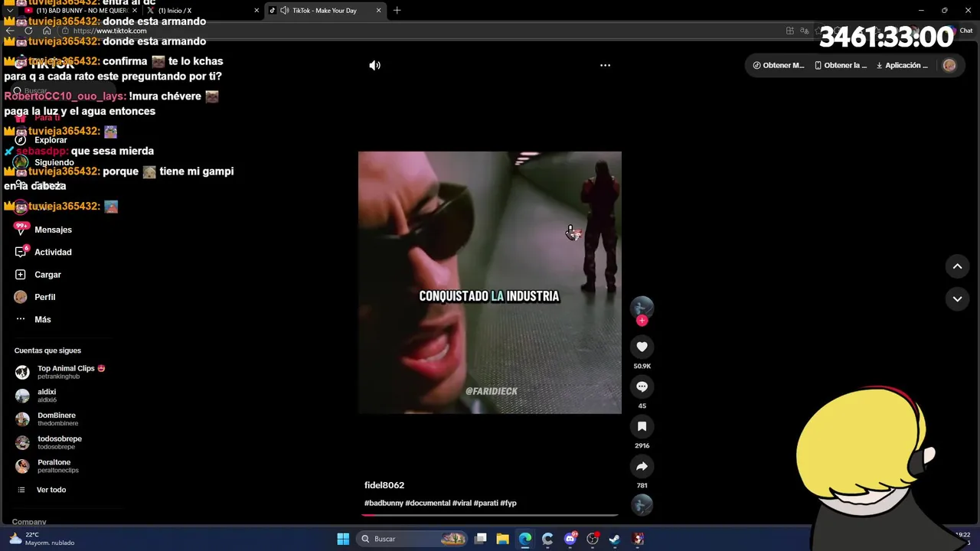Save video with bookmark icon
980x551 pixels.
point(642,426)
